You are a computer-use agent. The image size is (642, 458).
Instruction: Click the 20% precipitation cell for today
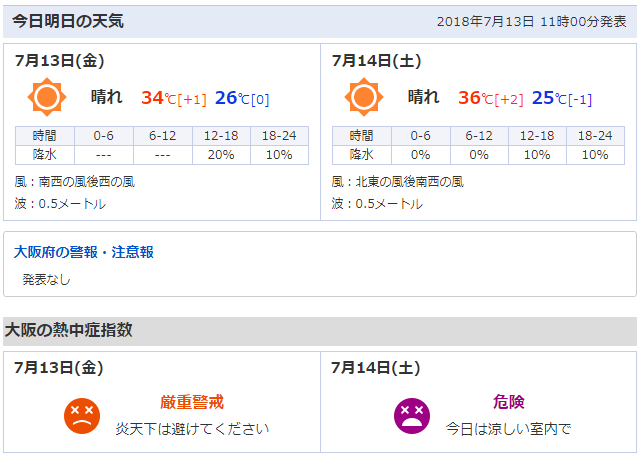point(220,155)
